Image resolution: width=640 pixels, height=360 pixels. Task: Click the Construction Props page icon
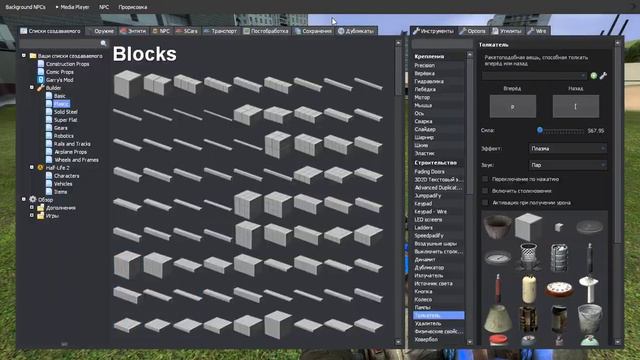click(41, 64)
